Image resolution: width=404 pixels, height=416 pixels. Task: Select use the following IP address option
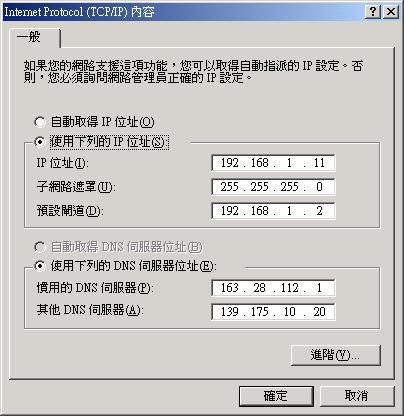(x=40, y=142)
